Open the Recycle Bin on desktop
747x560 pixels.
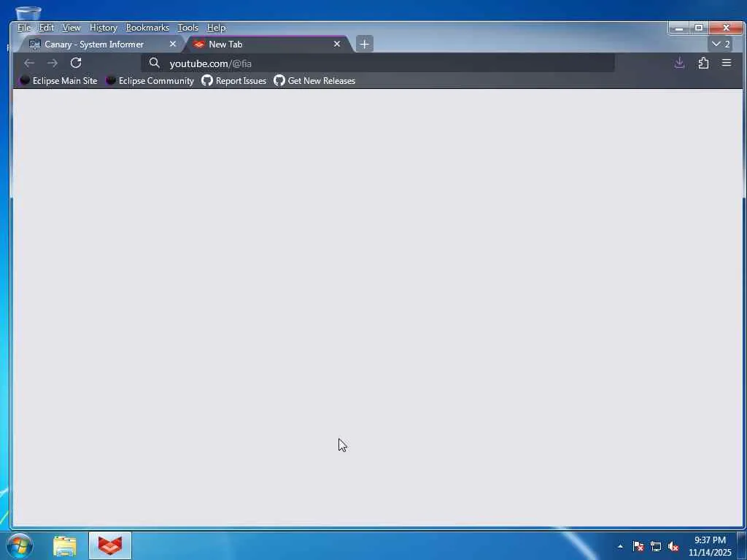click(28, 13)
